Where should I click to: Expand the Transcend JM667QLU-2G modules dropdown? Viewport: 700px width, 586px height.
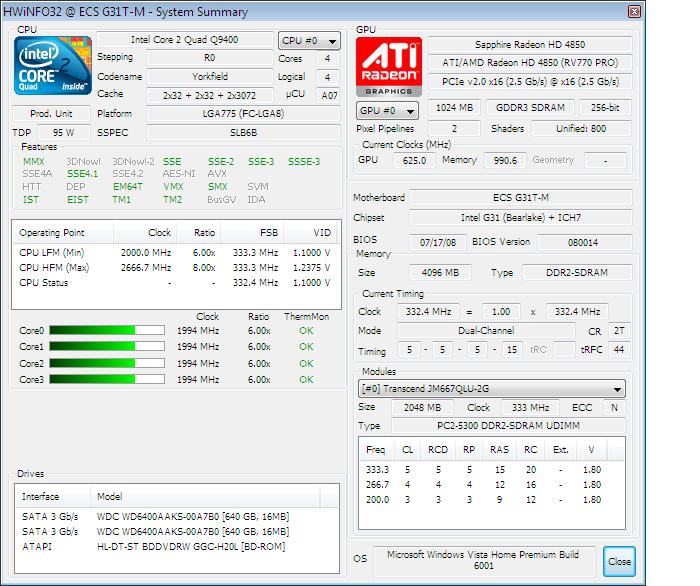(492, 389)
